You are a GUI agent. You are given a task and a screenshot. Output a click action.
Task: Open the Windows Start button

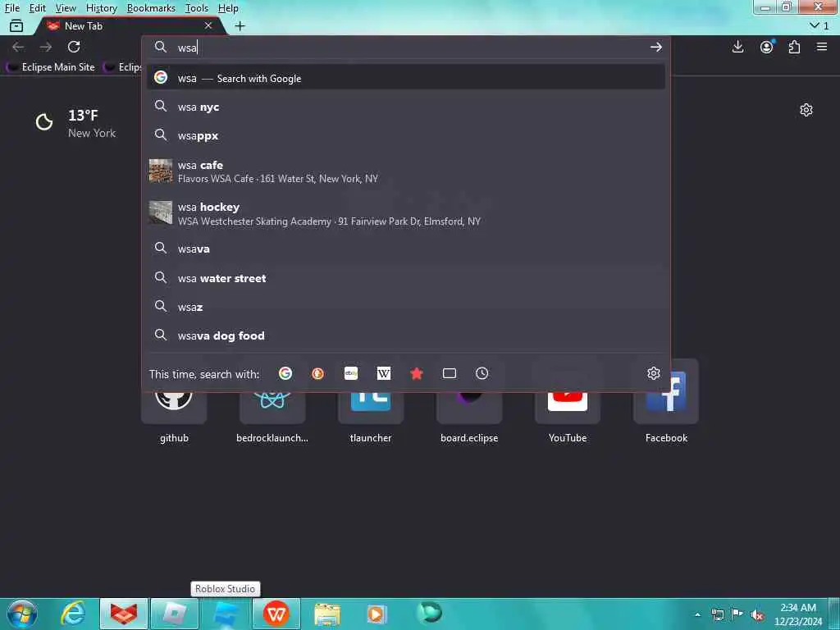22,614
